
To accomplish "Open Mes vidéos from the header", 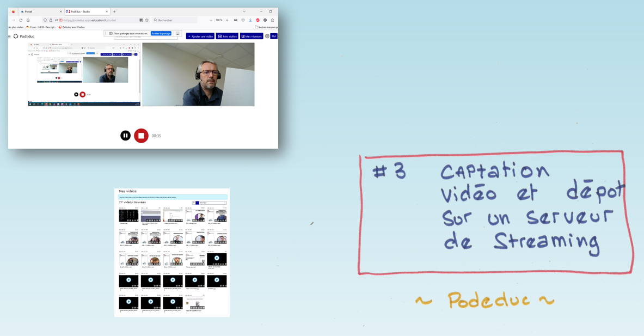I will (x=227, y=36).
